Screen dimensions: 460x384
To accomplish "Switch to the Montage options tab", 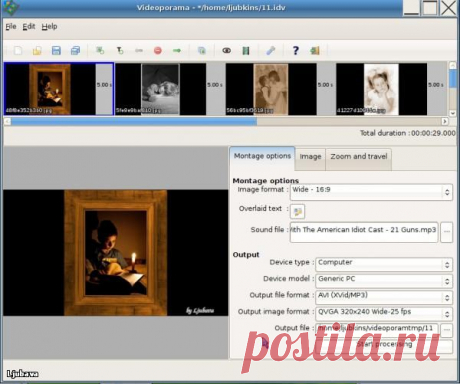I will click(262, 156).
